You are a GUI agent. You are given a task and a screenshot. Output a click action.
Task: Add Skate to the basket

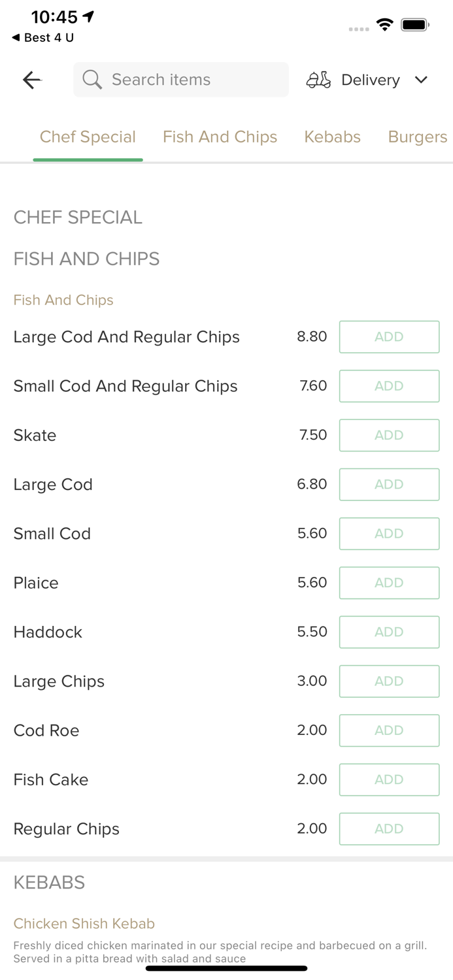pos(389,435)
